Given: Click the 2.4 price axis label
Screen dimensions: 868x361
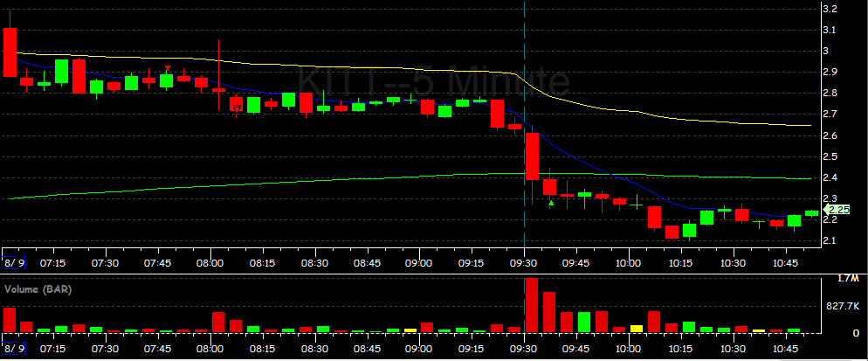Looking at the screenshot, I should (x=830, y=178).
